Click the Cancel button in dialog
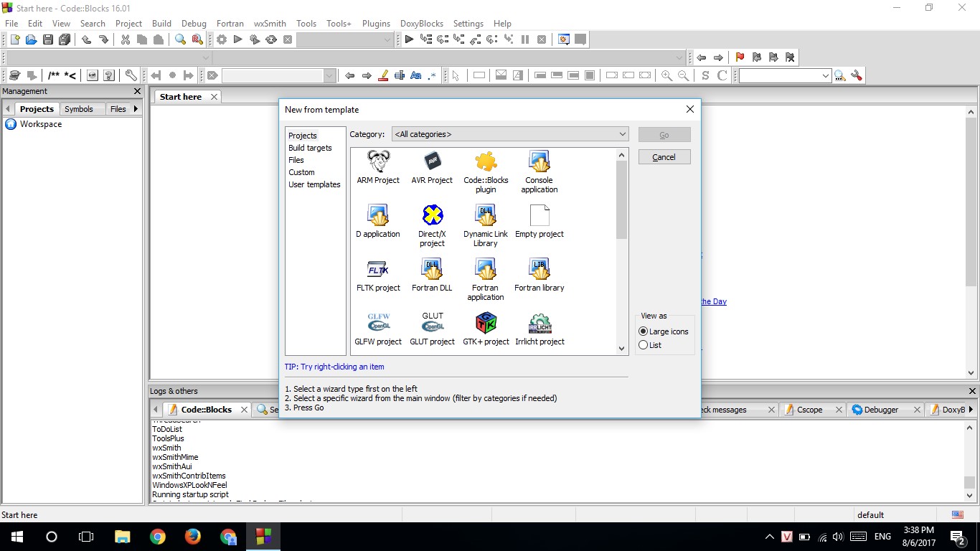Image resolution: width=980 pixels, height=551 pixels. pos(664,157)
